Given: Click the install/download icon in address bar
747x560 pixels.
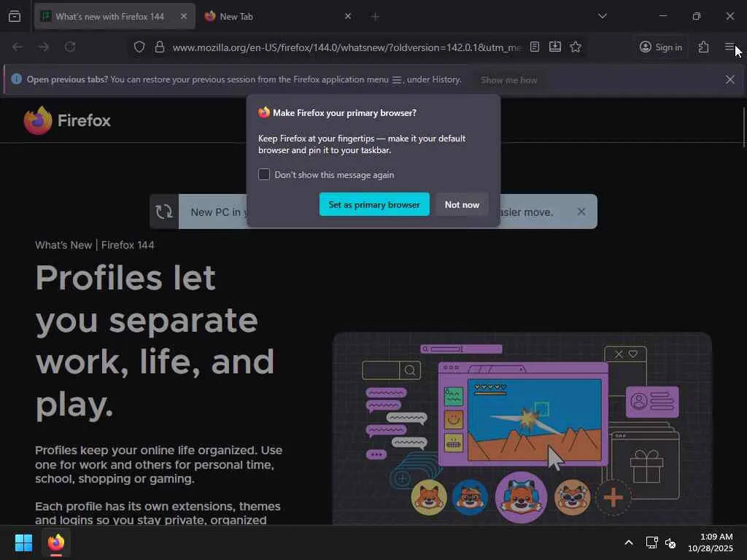Looking at the screenshot, I should pyautogui.click(x=555, y=47).
